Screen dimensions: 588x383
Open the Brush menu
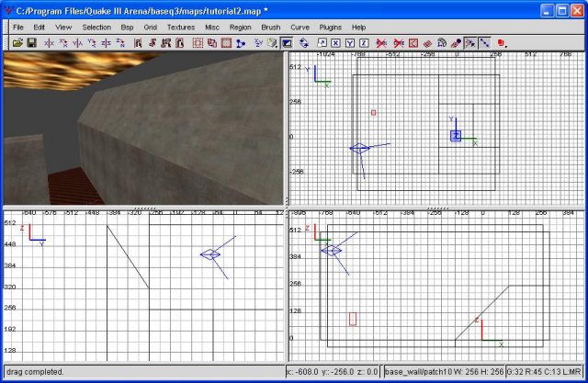271,28
